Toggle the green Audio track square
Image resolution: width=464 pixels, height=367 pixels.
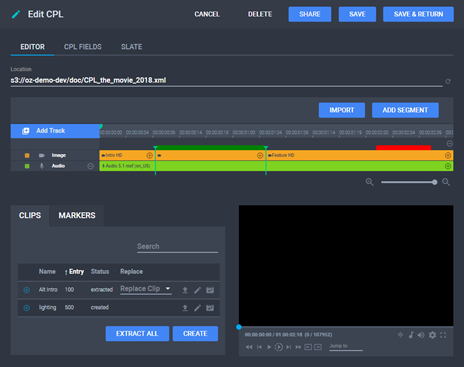27,166
